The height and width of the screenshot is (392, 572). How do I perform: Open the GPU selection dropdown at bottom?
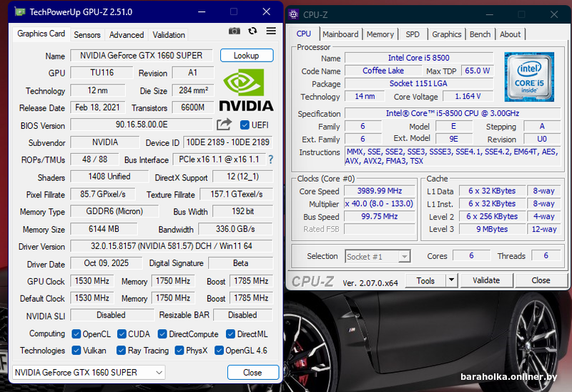pos(89,372)
